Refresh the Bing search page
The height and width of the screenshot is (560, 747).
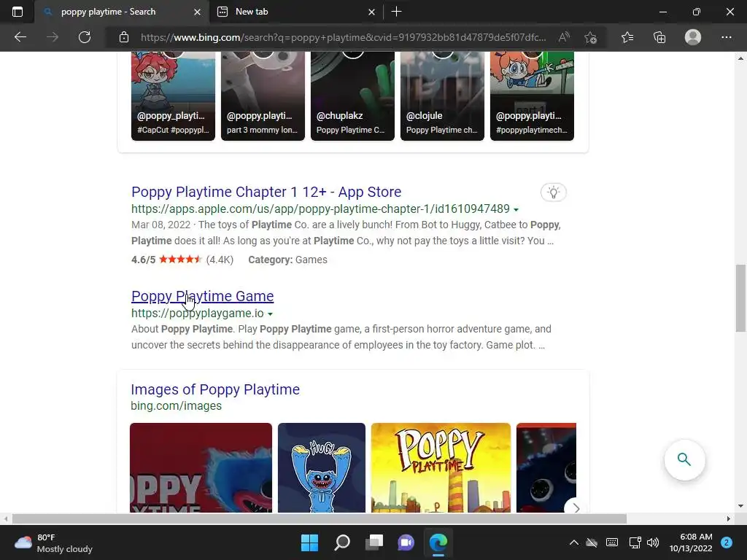[85, 37]
